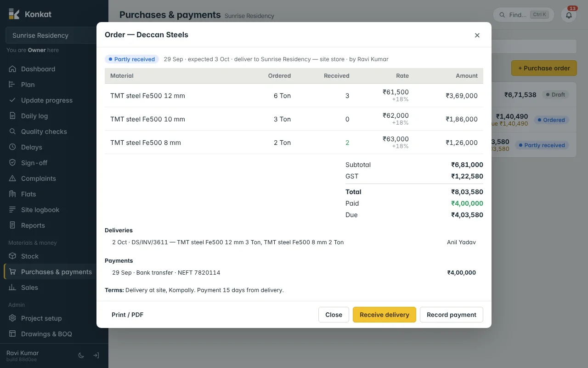The height and width of the screenshot is (368, 588).
Task: Click the Konkat logo icon
Action: 14,14
